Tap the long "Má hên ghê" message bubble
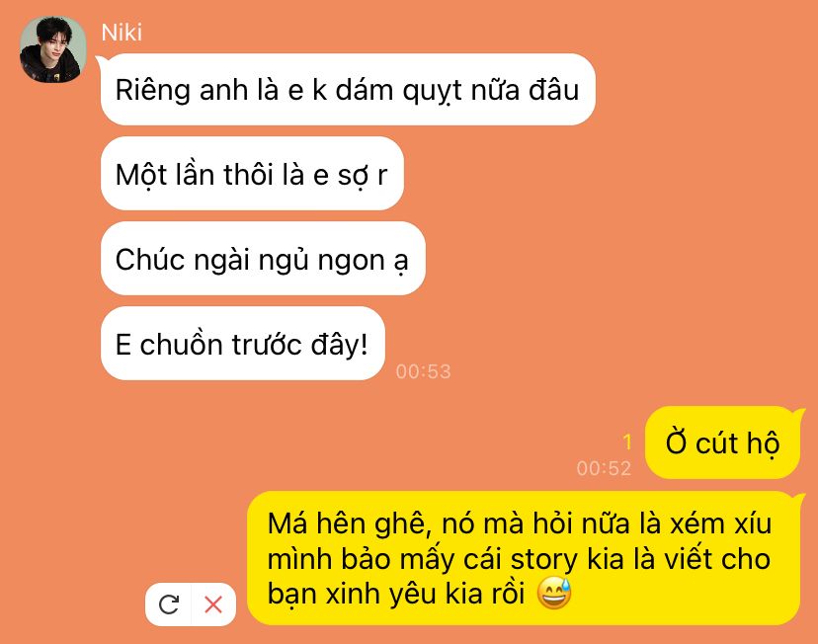The height and width of the screenshot is (644, 818). [524, 558]
